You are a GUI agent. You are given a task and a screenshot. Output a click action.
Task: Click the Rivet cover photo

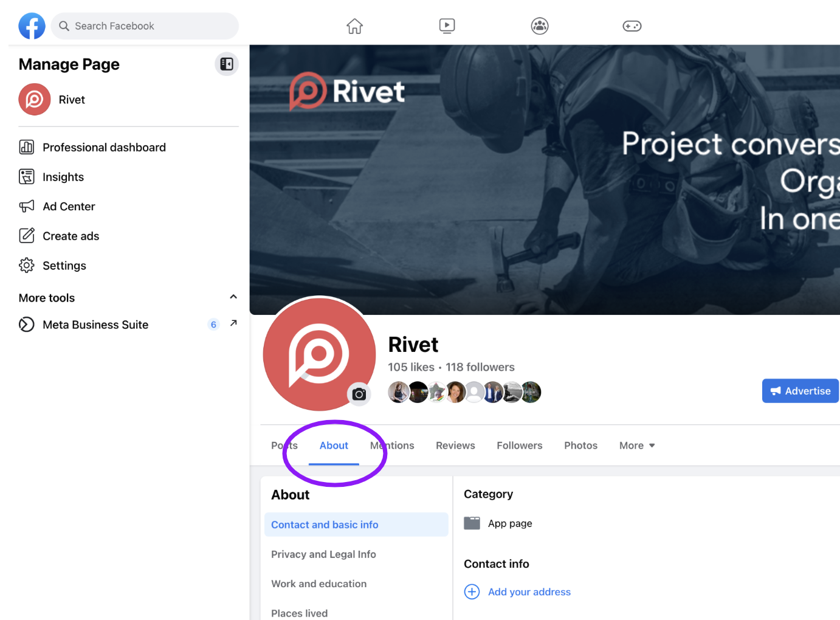(x=545, y=180)
